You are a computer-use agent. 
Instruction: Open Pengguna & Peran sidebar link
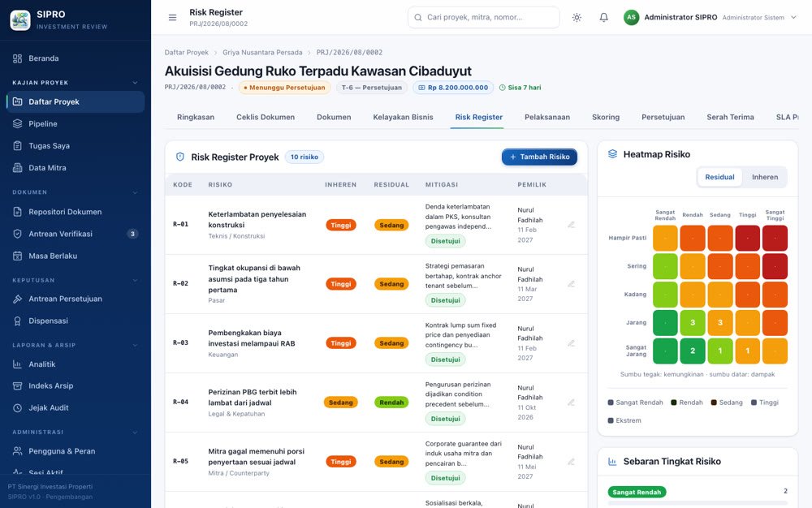click(x=76, y=451)
